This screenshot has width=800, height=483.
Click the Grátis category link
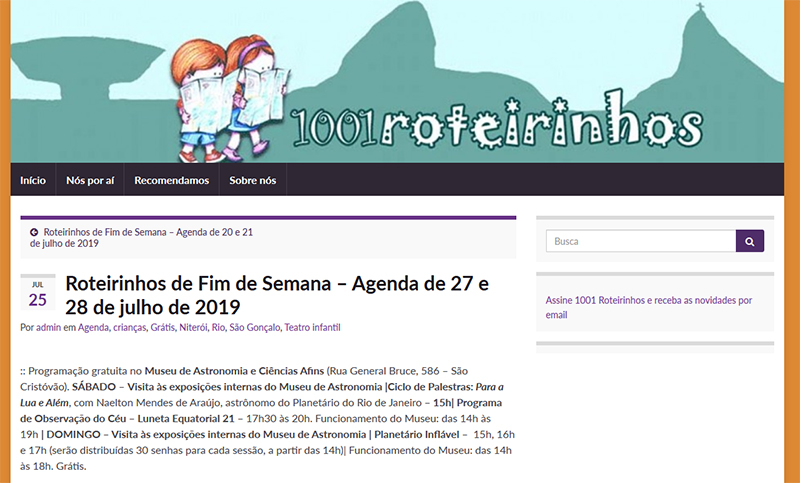click(x=163, y=327)
